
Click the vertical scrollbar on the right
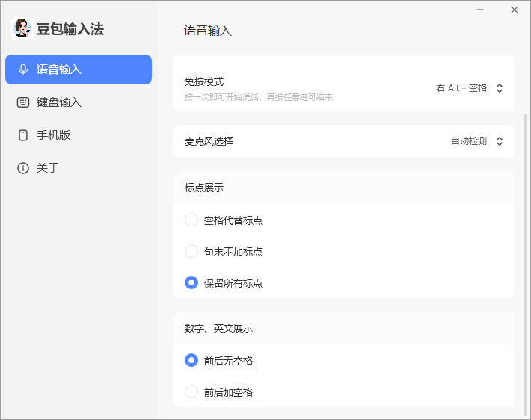[x=525, y=264]
